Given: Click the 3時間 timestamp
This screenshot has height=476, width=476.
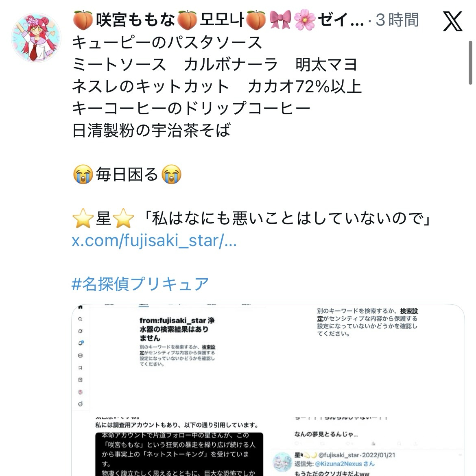Looking at the screenshot, I should (x=397, y=20).
